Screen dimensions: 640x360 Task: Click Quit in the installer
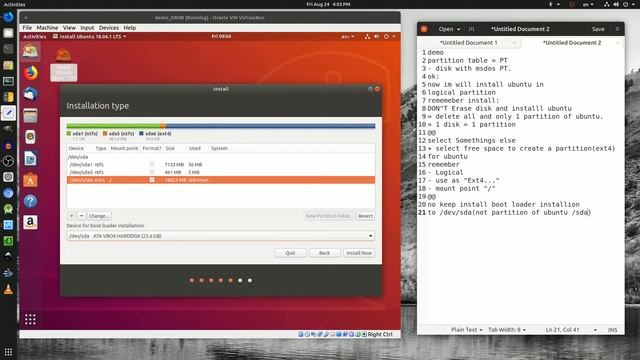pyautogui.click(x=290, y=253)
